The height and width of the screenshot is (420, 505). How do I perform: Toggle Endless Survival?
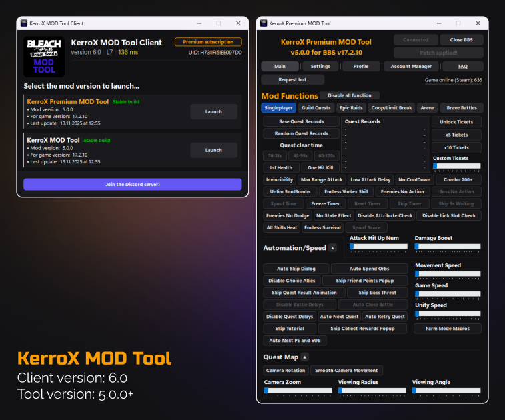(322, 227)
